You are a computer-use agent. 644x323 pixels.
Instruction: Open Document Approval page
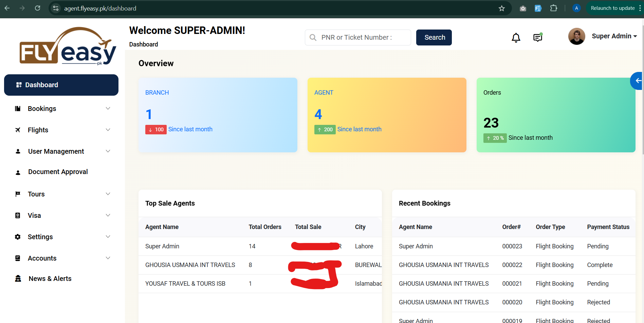pyautogui.click(x=58, y=172)
